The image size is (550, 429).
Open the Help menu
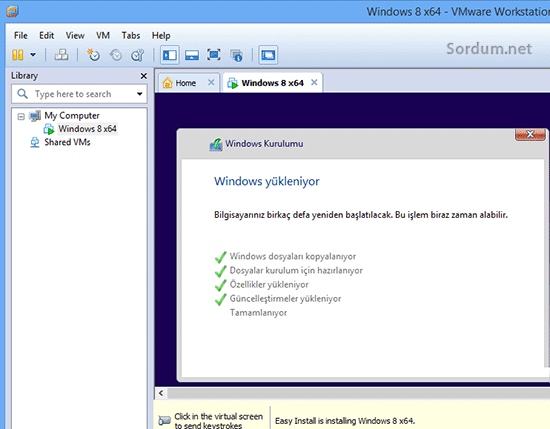tap(161, 36)
